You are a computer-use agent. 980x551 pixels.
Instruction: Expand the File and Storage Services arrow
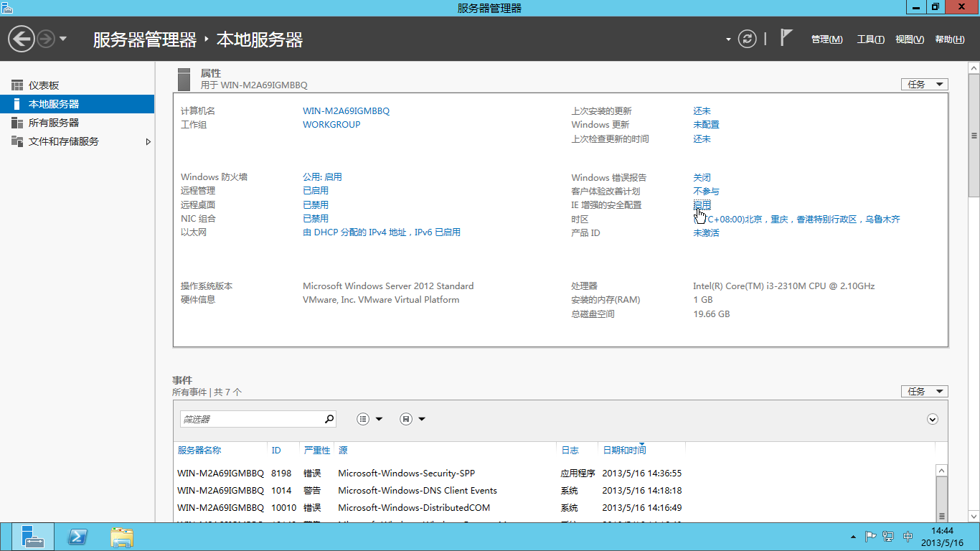point(149,142)
